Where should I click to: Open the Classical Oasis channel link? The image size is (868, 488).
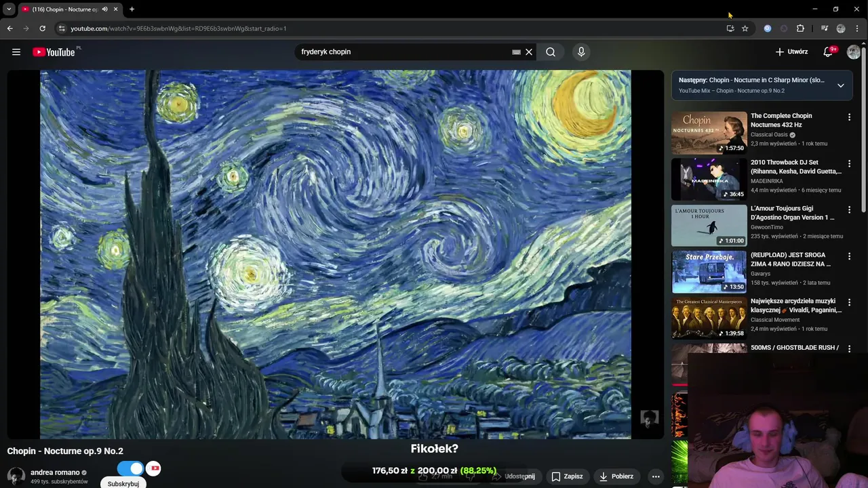coord(769,135)
